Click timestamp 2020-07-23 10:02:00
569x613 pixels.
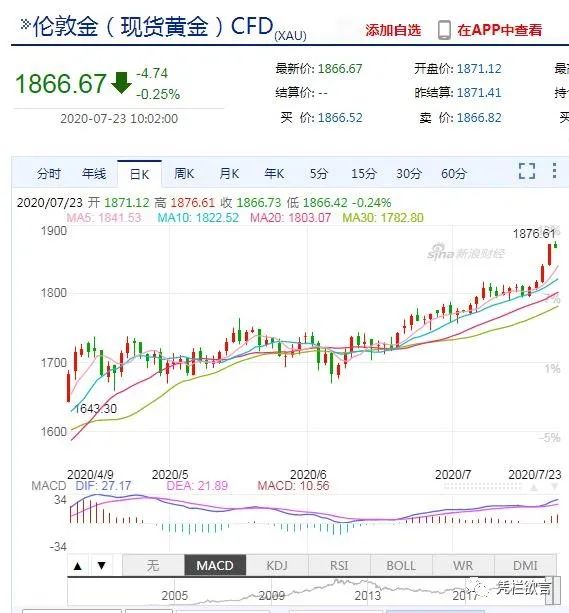coord(119,118)
